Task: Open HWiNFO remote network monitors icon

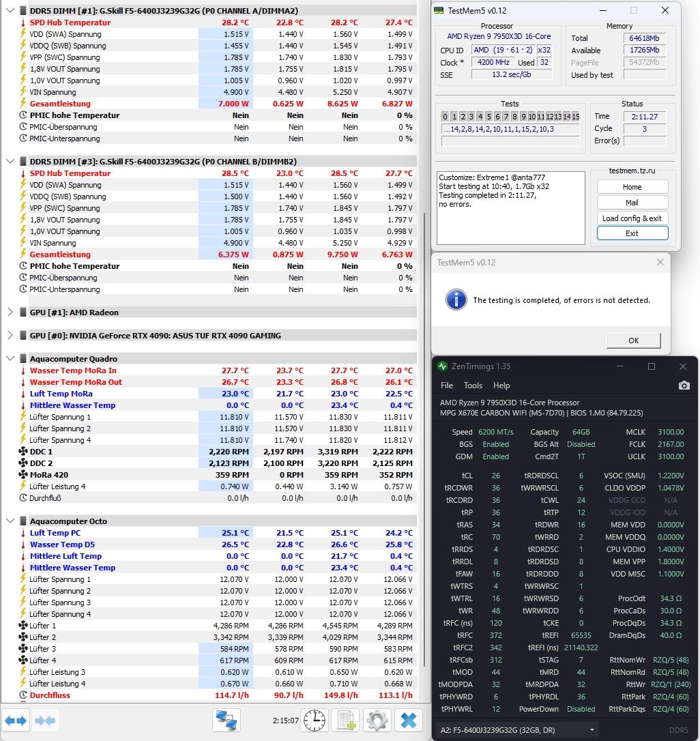Action: click(x=227, y=721)
